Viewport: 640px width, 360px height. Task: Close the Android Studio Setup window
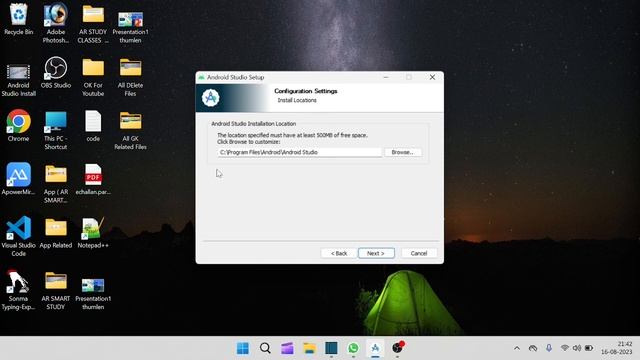(432, 77)
